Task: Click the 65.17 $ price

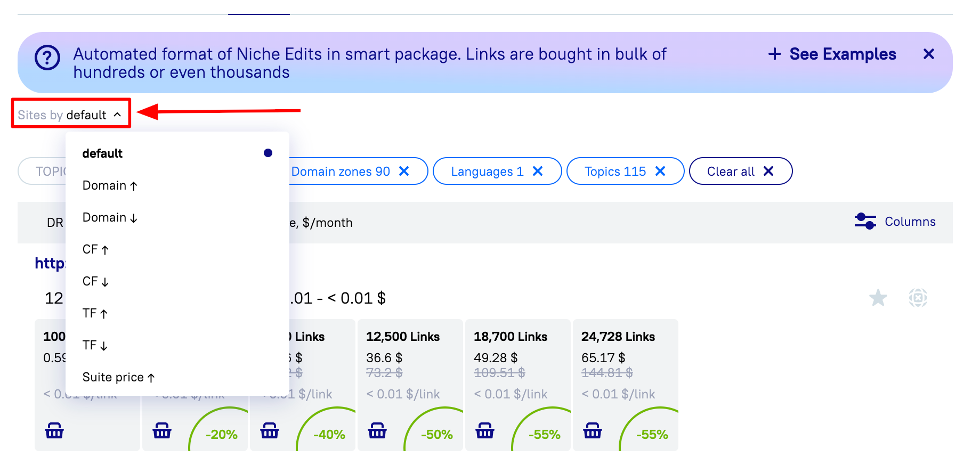Action: coord(603,358)
